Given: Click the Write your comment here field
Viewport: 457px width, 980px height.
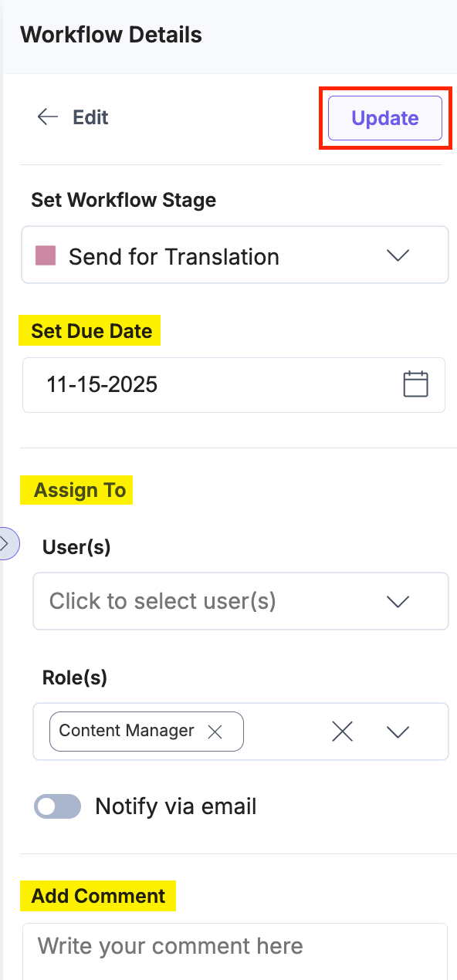Looking at the screenshot, I should (232, 945).
